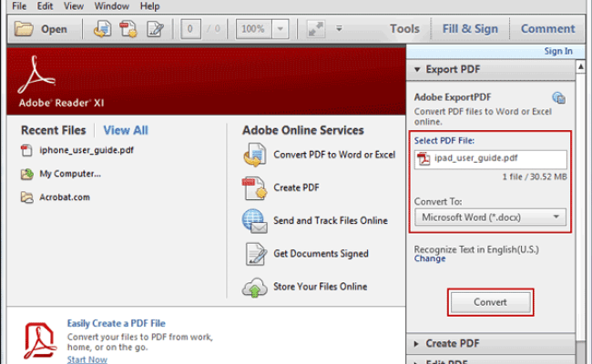The image size is (592, 364).
Task: Click the Convert PDF to Word toolbar icon
Action: click(102, 29)
